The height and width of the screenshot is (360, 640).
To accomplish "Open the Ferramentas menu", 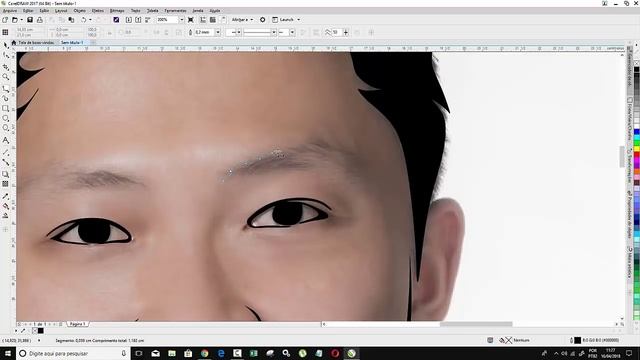I will 175,11.
